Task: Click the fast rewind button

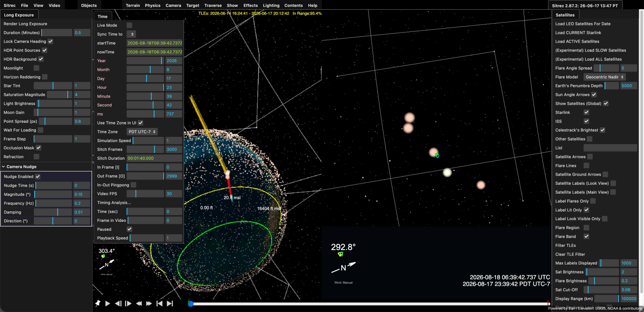Action: (139, 304)
